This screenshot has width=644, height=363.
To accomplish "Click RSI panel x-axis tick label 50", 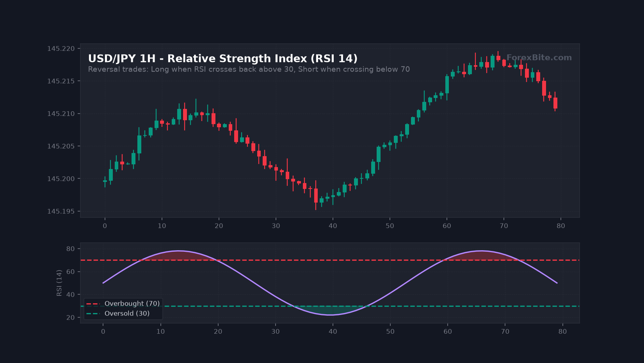I will pyautogui.click(x=390, y=332).
